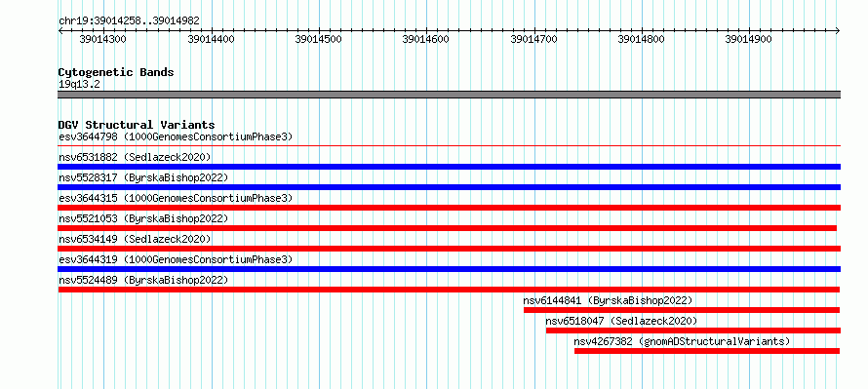The image size is (868, 389).
Task: Click the nsv5521053 (ByrskaBishop2022) label
Action: click(143, 218)
